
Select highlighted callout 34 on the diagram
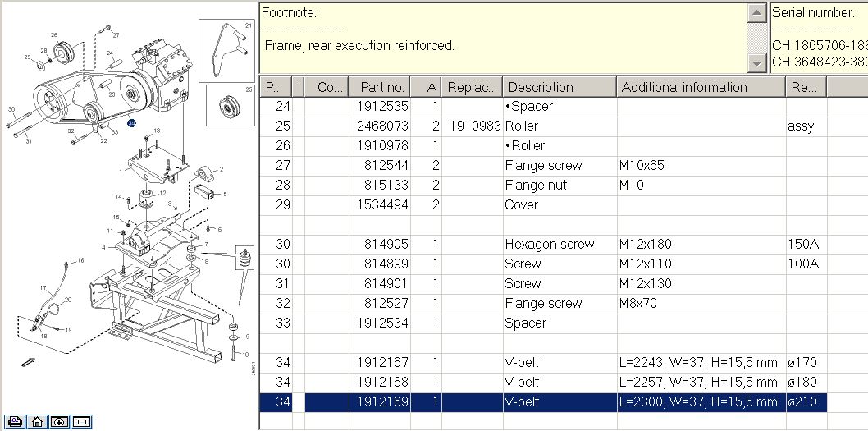[131, 123]
